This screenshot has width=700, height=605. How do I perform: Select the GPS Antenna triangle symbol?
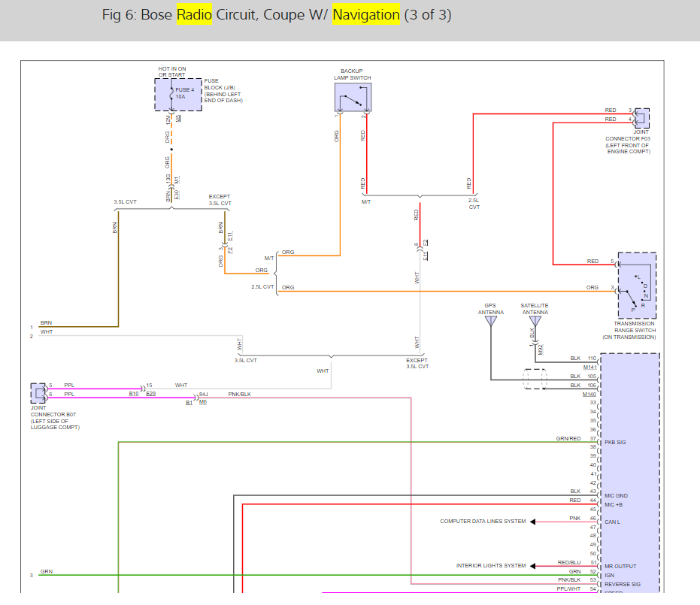pyautogui.click(x=490, y=321)
